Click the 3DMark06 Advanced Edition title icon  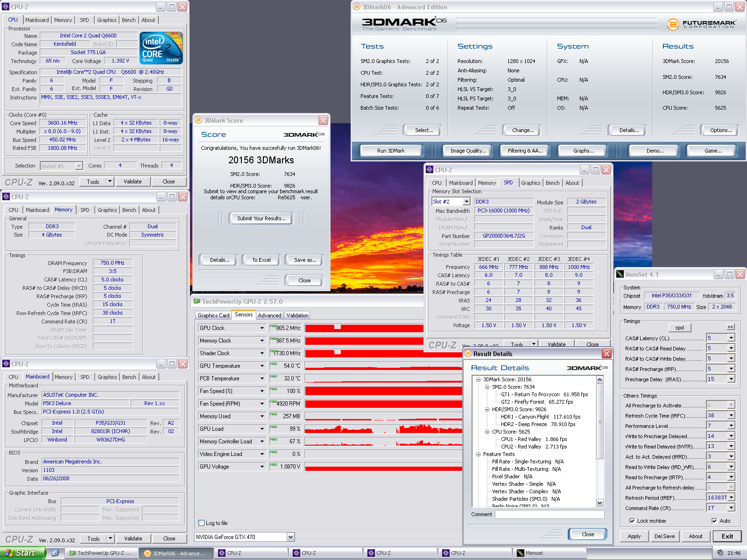pos(357,7)
